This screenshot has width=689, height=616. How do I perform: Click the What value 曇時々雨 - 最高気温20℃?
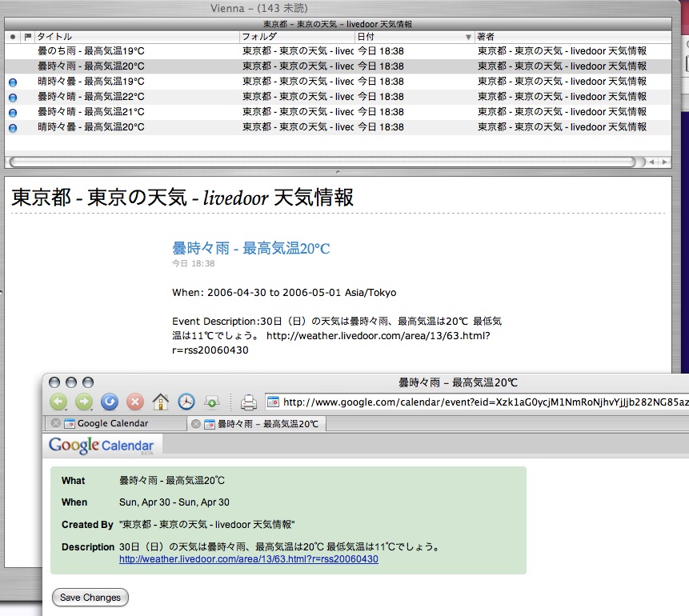pyautogui.click(x=172, y=480)
